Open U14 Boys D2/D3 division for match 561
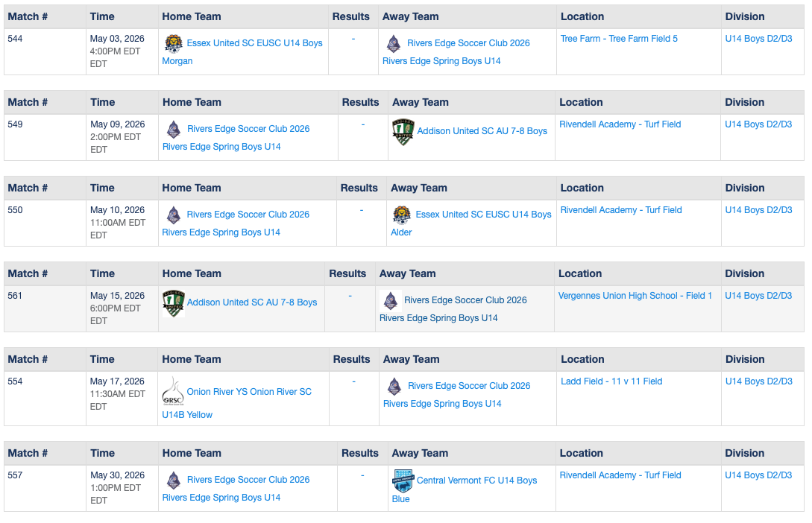The image size is (812, 523). click(x=758, y=296)
